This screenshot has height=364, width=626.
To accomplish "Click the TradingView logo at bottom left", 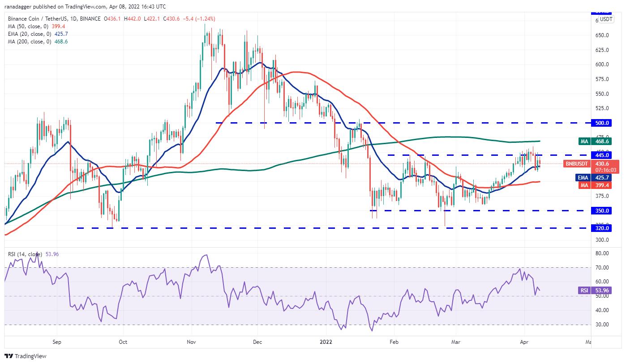I will [x=26, y=356].
